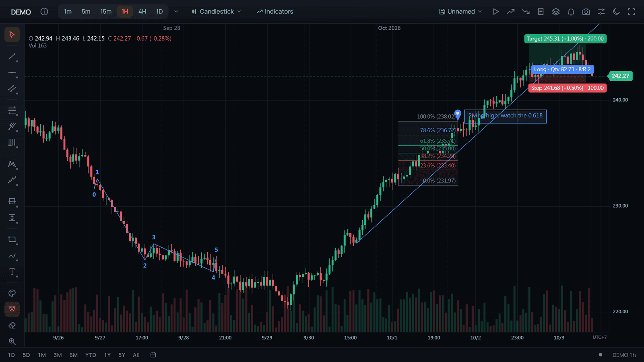Select the 'Swing high: watch the 0.618' note
644x362 pixels.
[505, 116]
